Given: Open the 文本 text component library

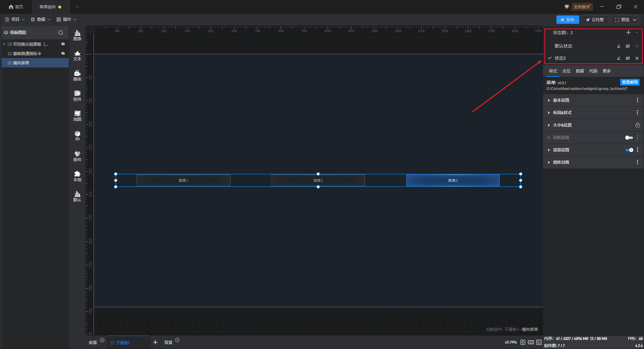Looking at the screenshot, I should [77, 55].
